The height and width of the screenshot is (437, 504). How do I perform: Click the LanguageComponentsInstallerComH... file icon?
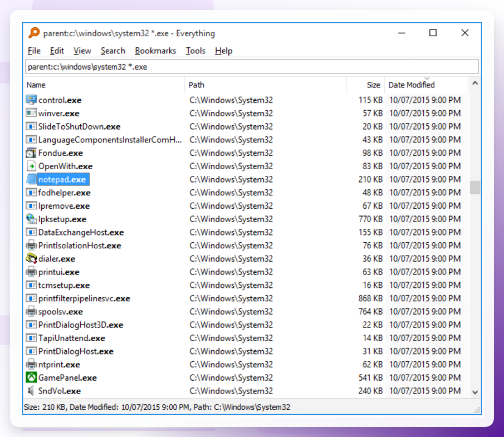(31, 140)
